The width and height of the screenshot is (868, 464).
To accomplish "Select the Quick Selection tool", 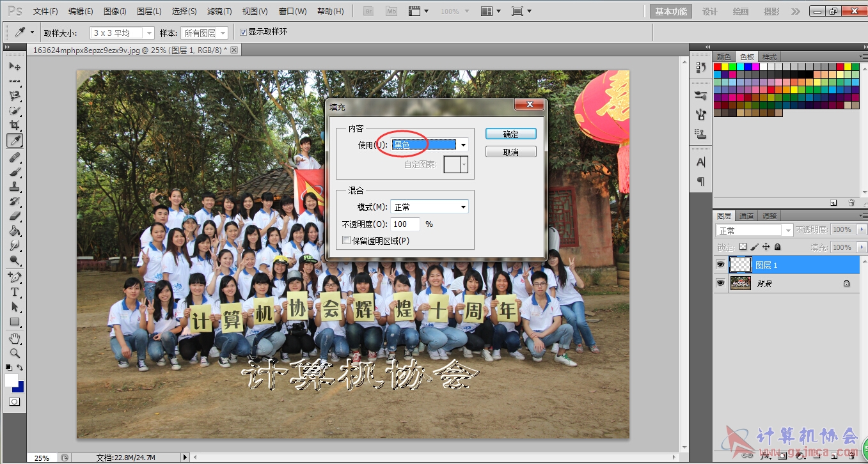I will pyautogui.click(x=15, y=111).
